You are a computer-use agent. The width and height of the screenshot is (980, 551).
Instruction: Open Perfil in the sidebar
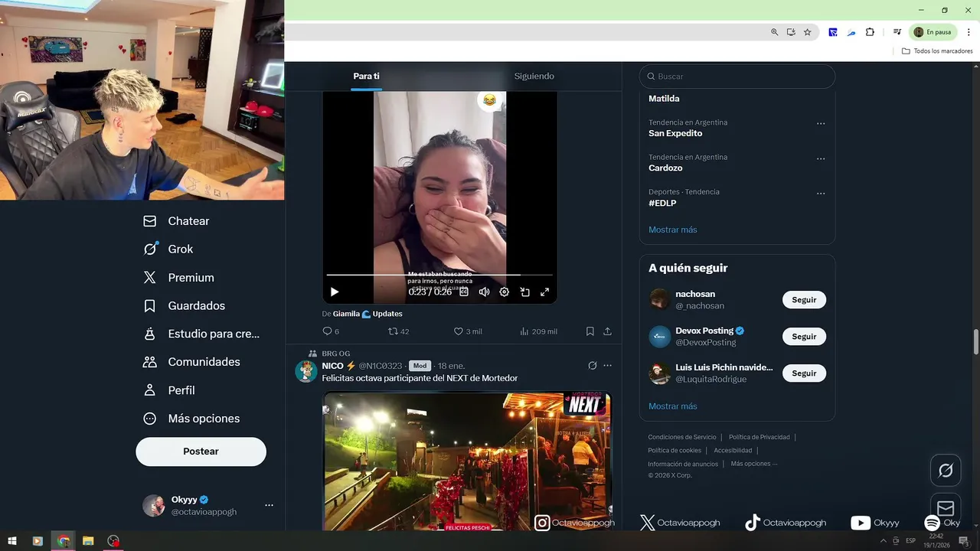pyautogui.click(x=168, y=390)
